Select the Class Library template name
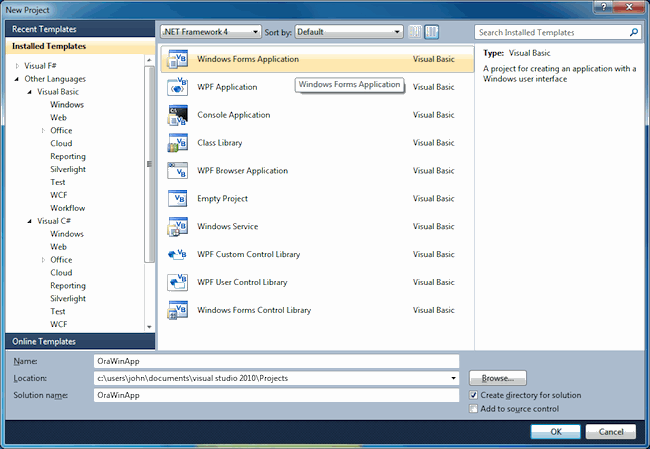The image size is (650, 449). [x=220, y=143]
